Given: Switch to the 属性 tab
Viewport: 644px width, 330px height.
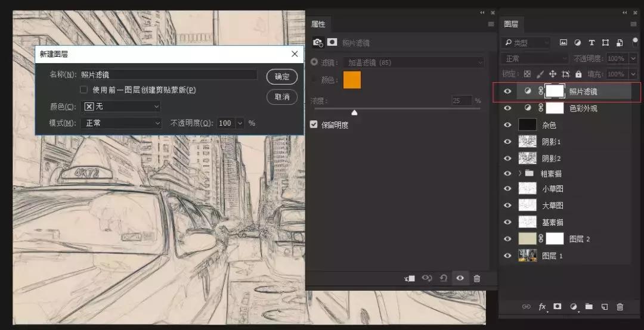Looking at the screenshot, I should (x=318, y=24).
